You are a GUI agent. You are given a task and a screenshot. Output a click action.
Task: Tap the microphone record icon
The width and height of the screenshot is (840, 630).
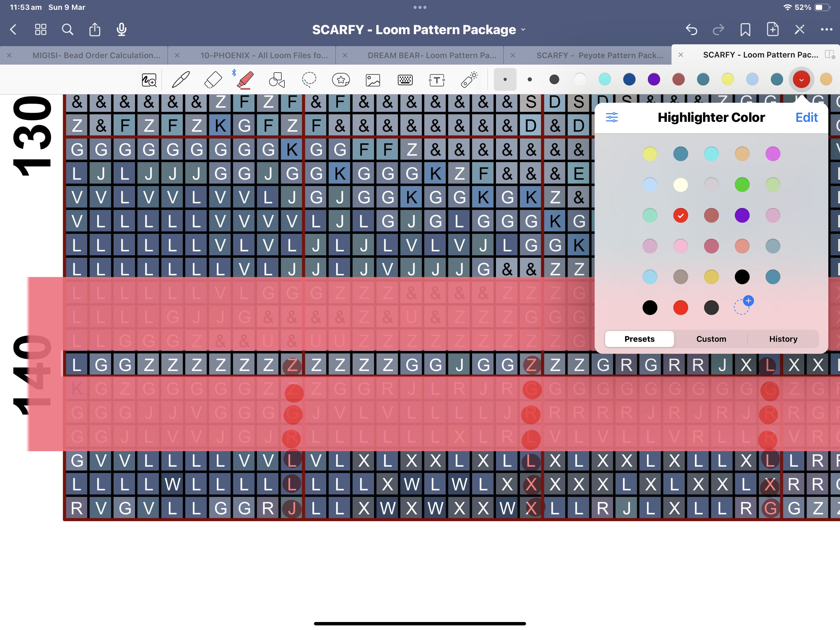(x=121, y=30)
